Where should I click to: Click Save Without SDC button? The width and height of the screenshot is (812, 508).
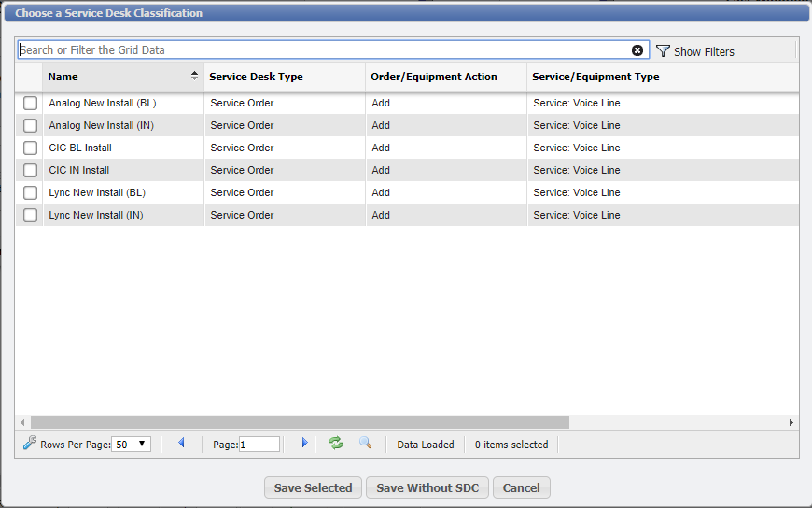click(x=427, y=487)
